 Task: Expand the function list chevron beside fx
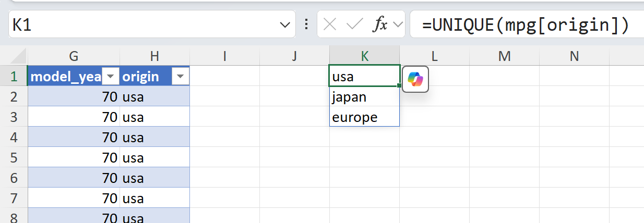tap(398, 24)
